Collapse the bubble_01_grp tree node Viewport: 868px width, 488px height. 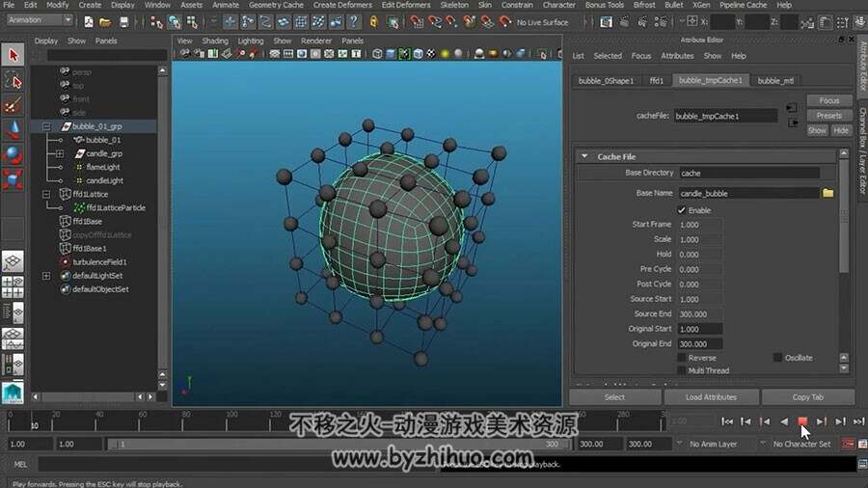click(46, 126)
